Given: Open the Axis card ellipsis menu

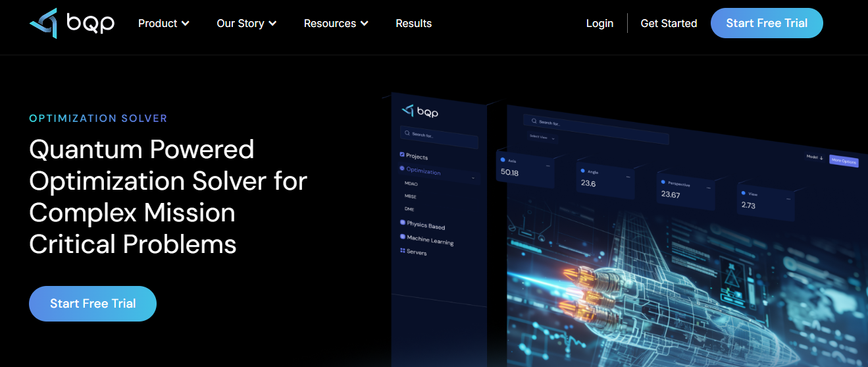Looking at the screenshot, I should click(x=548, y=166).
